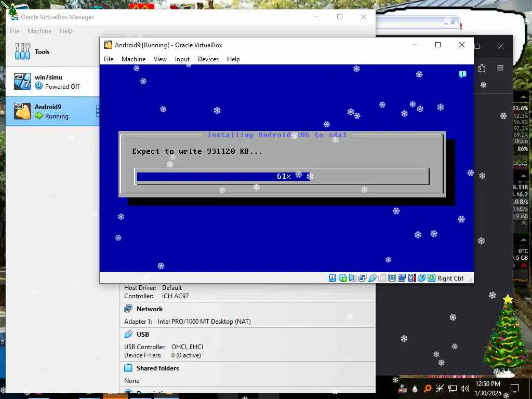
Task: Collapse the top chevron on system monitor gadget
Action: tap(523, 97)
